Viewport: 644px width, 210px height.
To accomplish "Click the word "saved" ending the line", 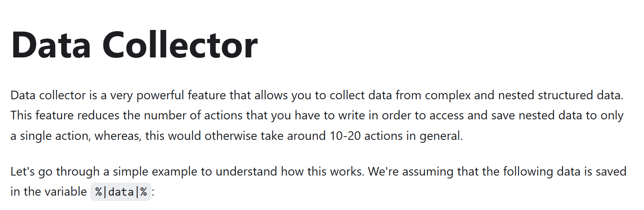I will tap(608, 171).
